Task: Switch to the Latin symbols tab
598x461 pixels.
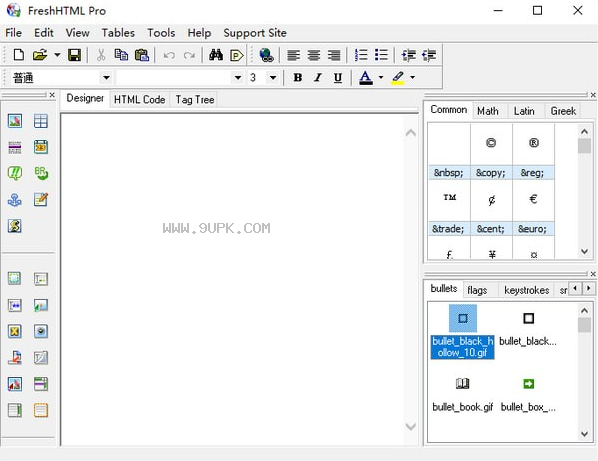Action: coord(524,111)
